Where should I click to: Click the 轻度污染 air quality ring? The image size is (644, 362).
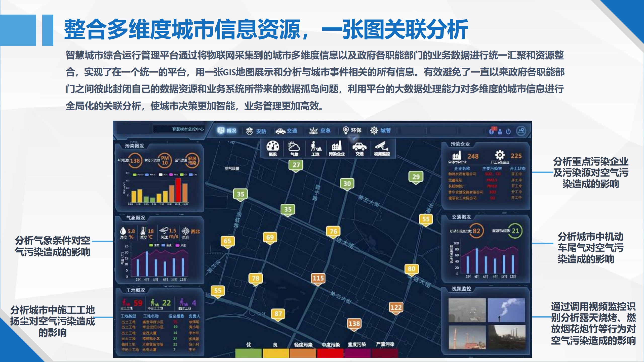(192, 160)
